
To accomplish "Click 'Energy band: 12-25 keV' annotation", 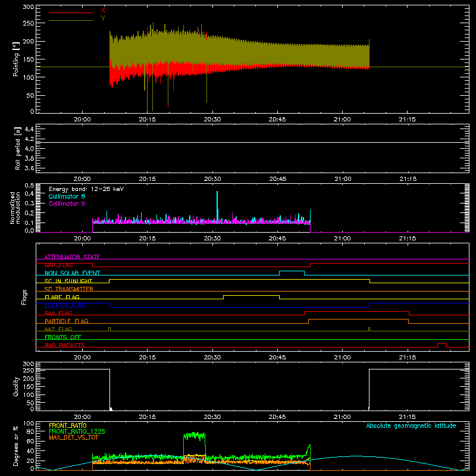I will click(86, 189).
